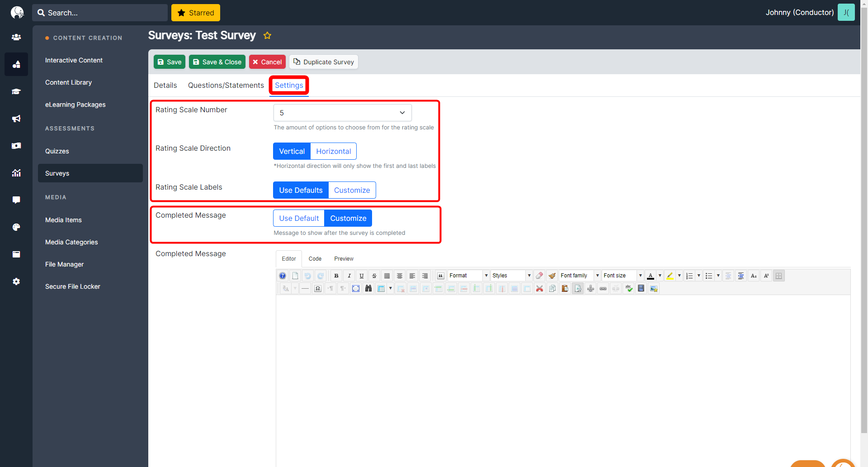The height and width of the screenshot is (467, 868).
Task: Open Quizzes in the sidebar
Action: [x=57, y=151]
